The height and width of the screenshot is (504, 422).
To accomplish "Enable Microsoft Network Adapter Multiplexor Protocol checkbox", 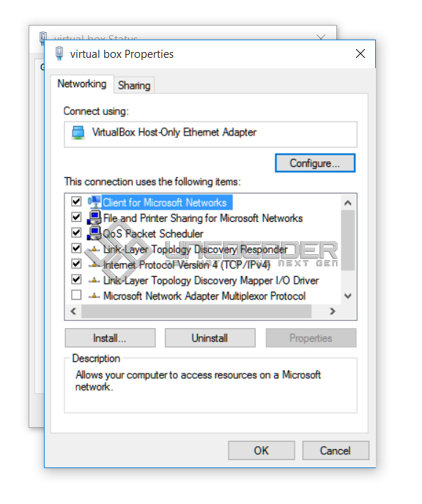I will (x=76, y=294).
